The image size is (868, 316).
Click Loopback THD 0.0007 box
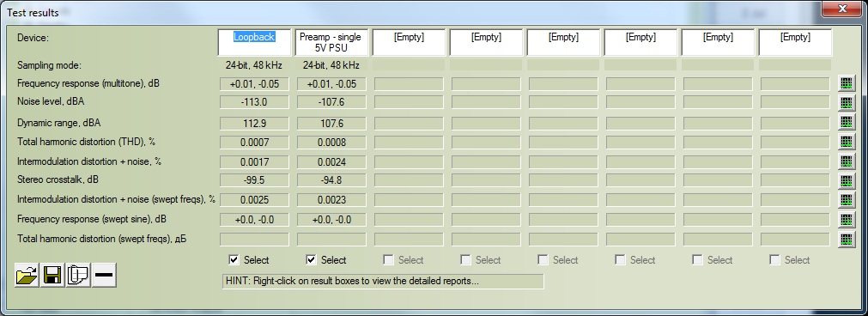(255, 143)
